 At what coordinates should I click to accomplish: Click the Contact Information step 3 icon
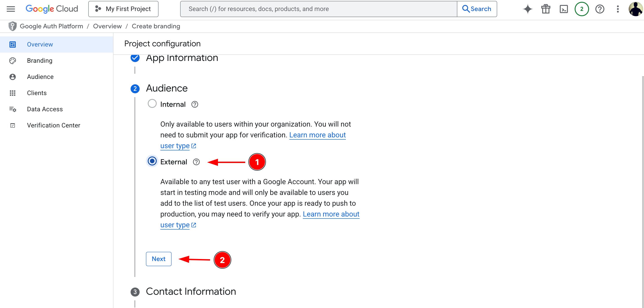coord(135,292)
